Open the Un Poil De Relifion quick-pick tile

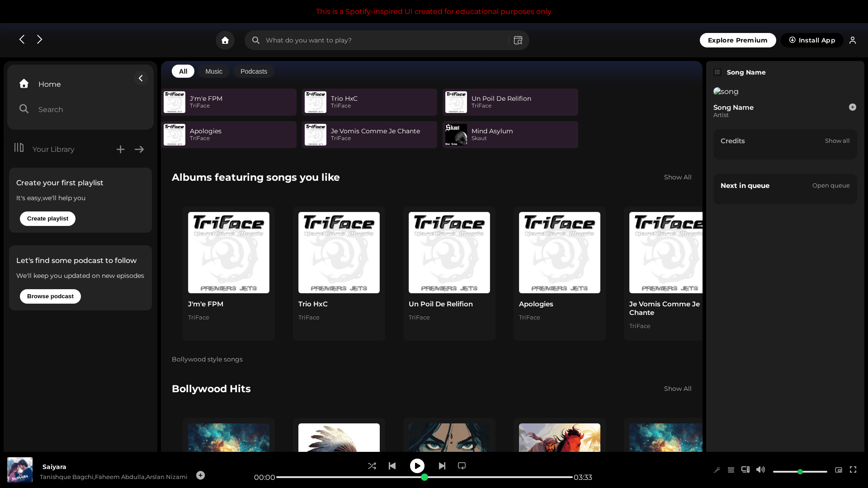click(x=510, y=102)
